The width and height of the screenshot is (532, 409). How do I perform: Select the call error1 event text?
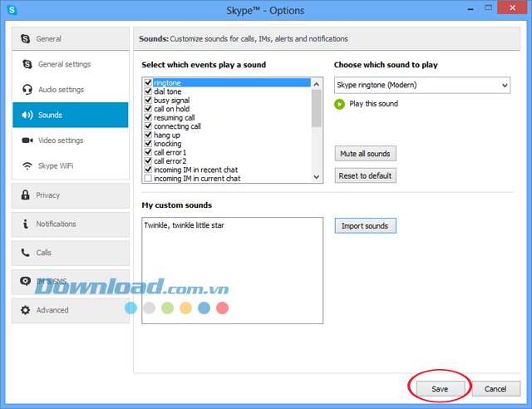(170, 152)
